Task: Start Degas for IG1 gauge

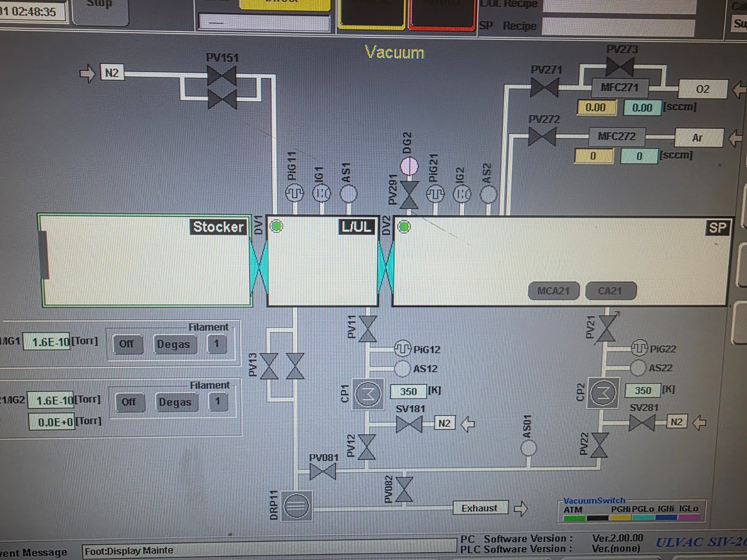Action: (x=174, y=344)
